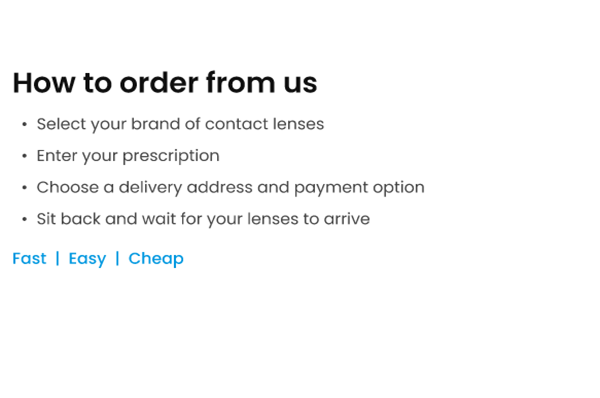
Task: Click the word "prescription" in the second bullet
Action: pos(171,156)
